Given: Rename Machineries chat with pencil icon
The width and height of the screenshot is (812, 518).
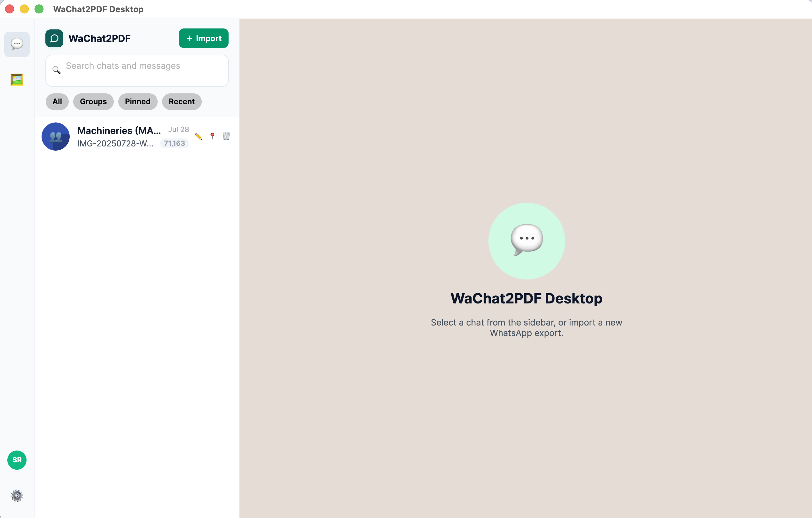Looking at the screenshot, I should (198, 136).
